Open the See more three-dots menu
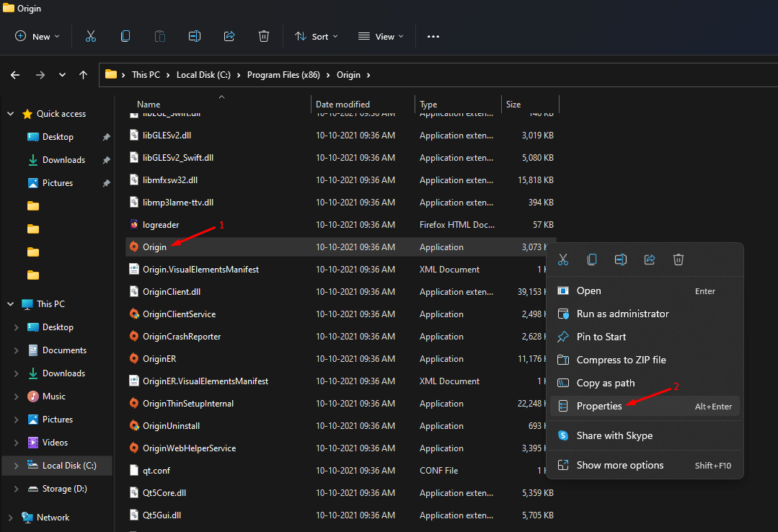 (433, 36)
